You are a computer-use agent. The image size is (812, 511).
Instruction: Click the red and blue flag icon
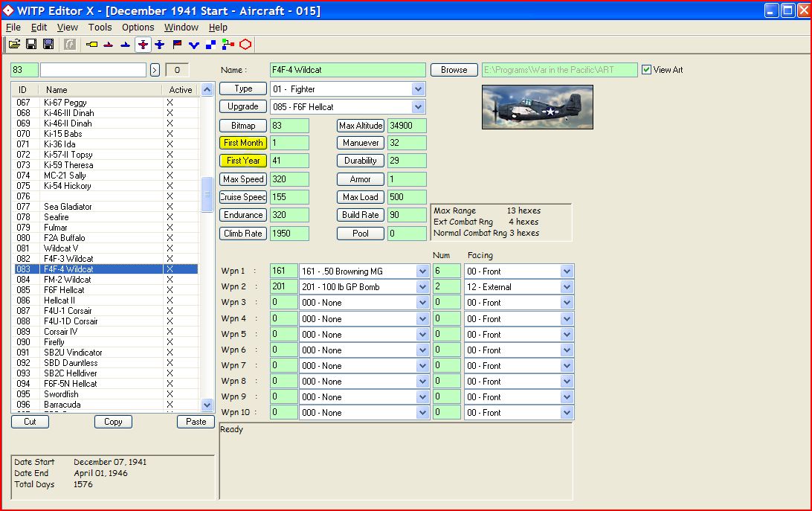[x=177, y=45]
